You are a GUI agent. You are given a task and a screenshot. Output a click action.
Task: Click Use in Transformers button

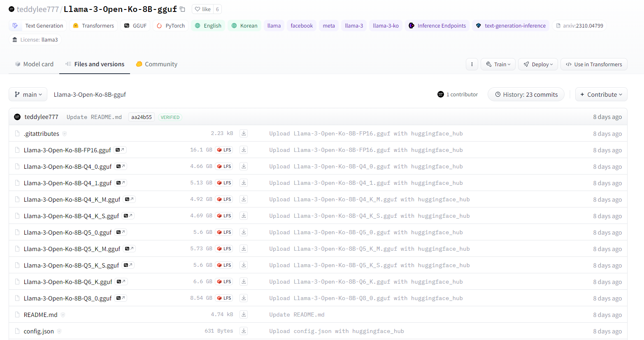click(594, 64)
